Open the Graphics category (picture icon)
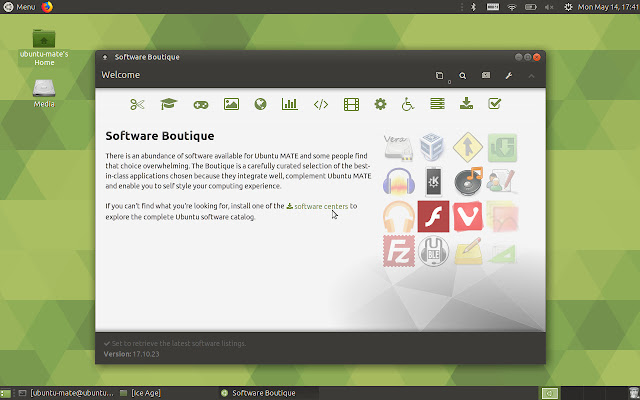The image size is (640, 400). tap(231, 104)
